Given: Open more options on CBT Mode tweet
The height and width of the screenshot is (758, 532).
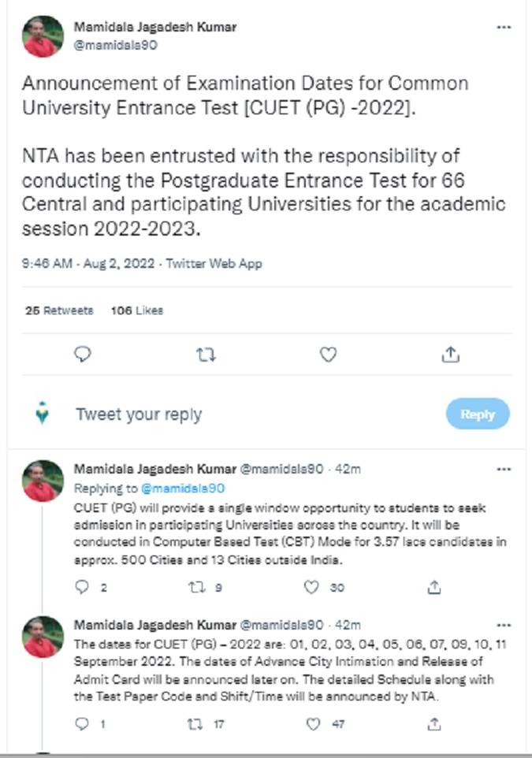Looking at the screenshot, I should pyautogui.click(x=504, y=470).
